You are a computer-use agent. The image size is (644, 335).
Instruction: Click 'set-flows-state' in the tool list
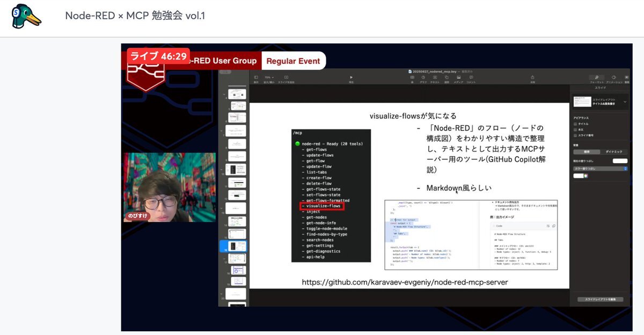pos(323,195)
